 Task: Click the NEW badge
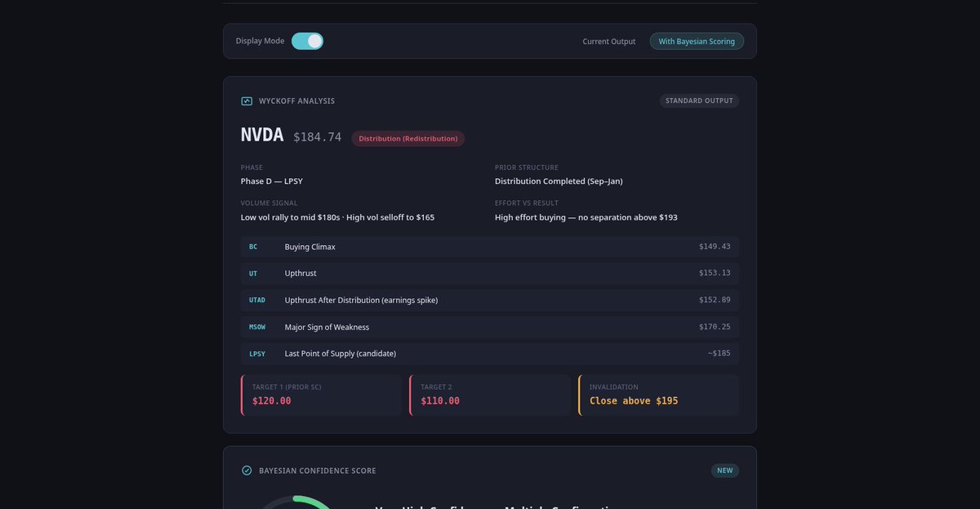pyautogui.click(x=725, y=471)
